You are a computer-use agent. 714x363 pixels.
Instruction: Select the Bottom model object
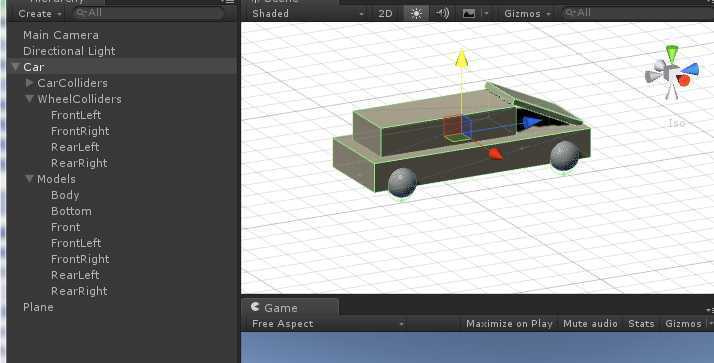point(71,211)
